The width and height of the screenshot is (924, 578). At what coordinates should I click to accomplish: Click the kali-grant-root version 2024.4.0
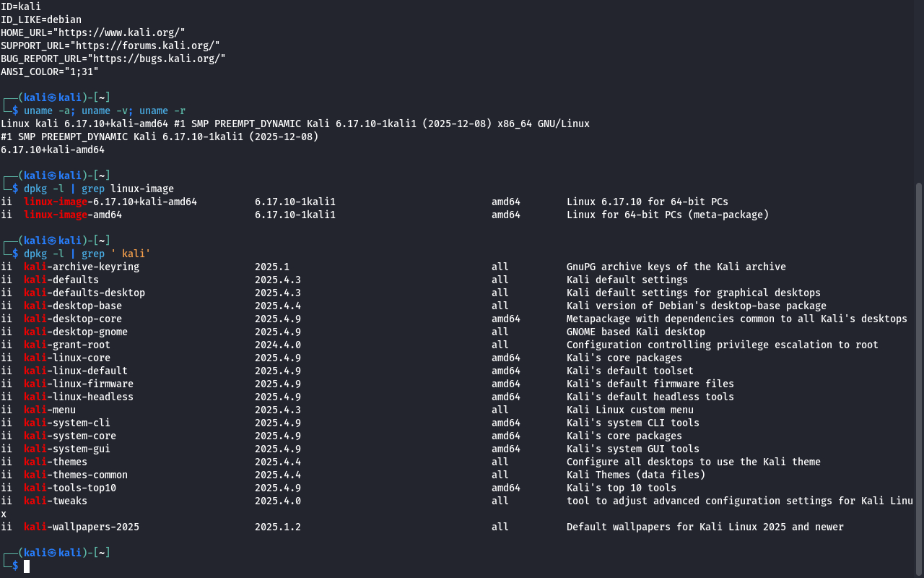[x=278, y=345]
